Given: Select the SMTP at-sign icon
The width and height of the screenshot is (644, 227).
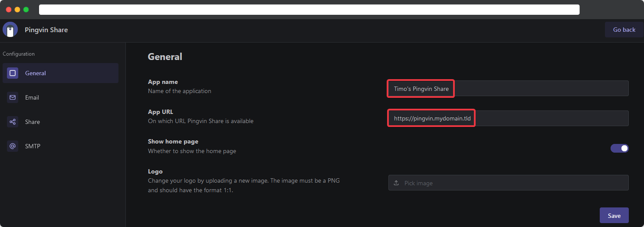Looking at the screenshot, I should coord(13,146).
